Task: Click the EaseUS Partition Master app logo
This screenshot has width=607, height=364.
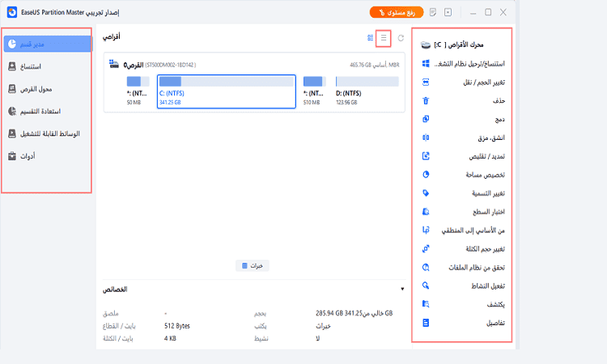Action: pyautogui.click(x=12, y=12)
